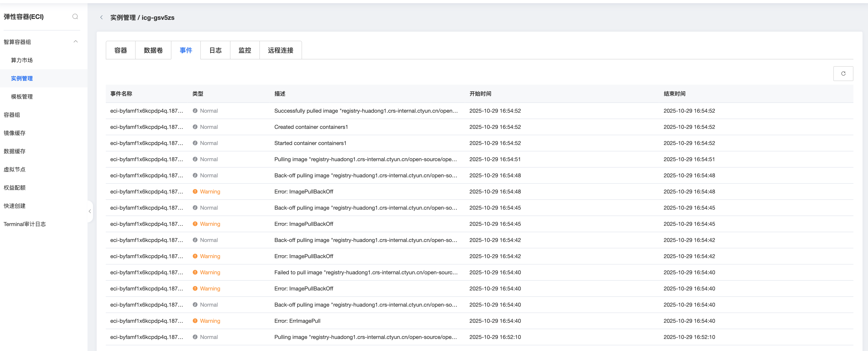Click the back arrow beside 实例管理 breadcrumb
The image size is (868, 351).
point(101,18)
